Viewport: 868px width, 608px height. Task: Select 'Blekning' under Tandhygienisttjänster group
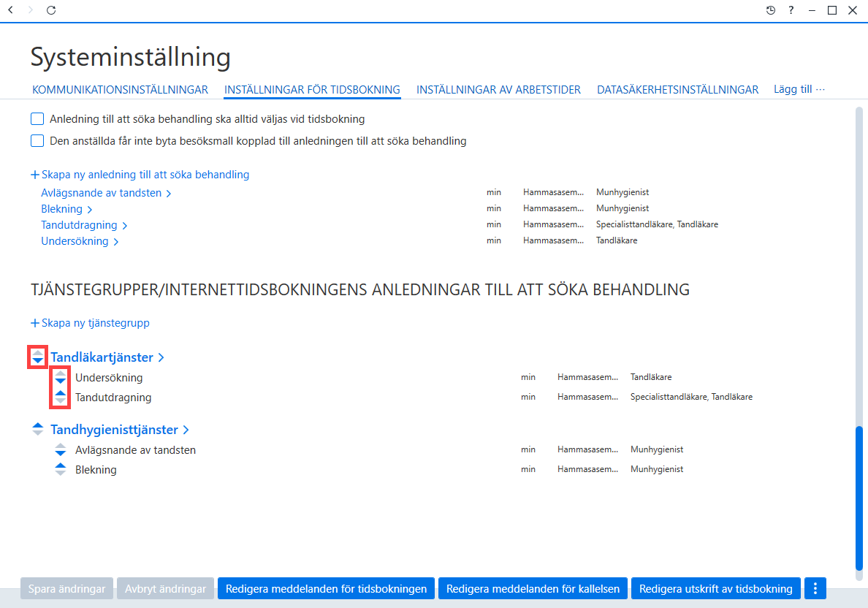coord(96,470)
